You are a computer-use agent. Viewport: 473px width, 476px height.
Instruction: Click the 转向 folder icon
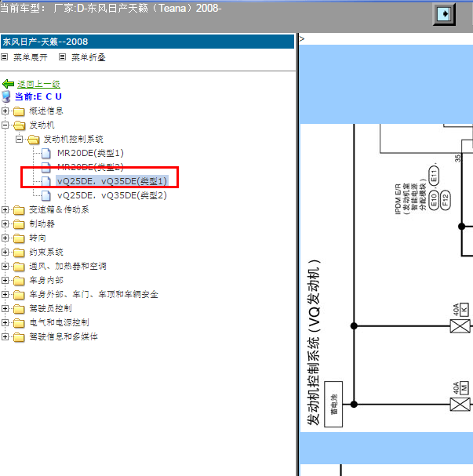pos(19,238)
